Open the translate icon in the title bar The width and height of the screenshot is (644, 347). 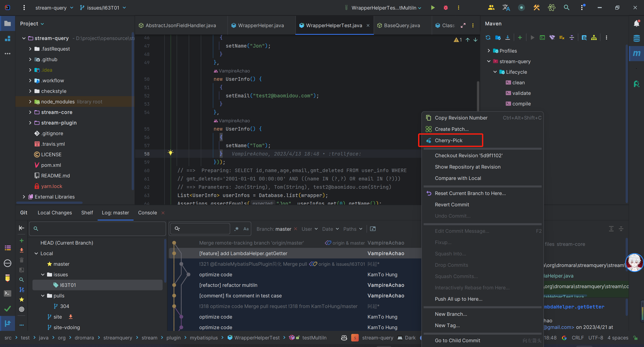click(x=506, y=8)
